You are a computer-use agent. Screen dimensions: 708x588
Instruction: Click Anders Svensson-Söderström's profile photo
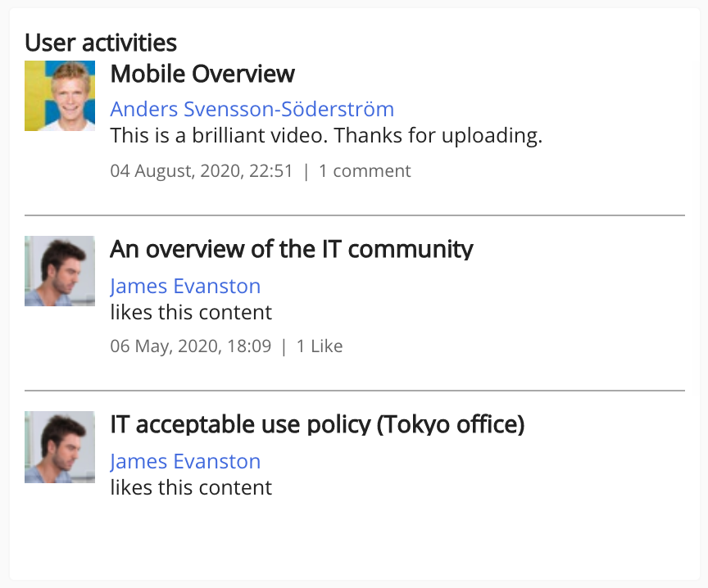pyautogui.click(x=60, y=96)
